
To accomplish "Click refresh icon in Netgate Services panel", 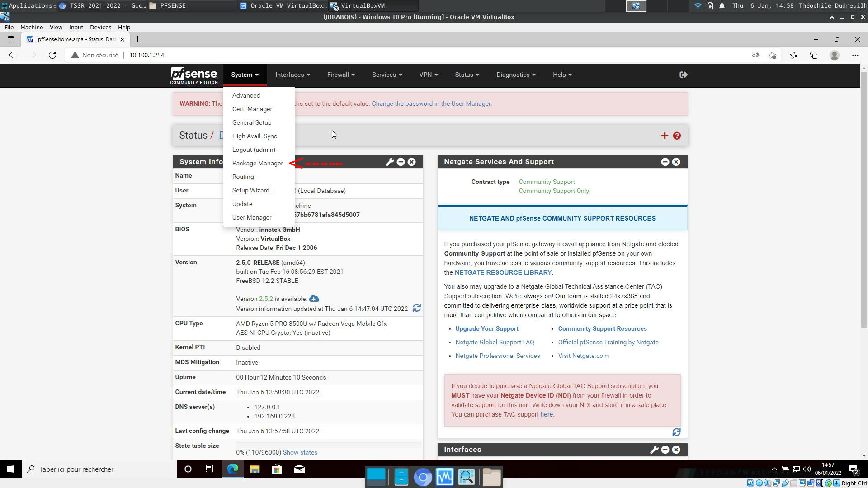I will [676, 432].
